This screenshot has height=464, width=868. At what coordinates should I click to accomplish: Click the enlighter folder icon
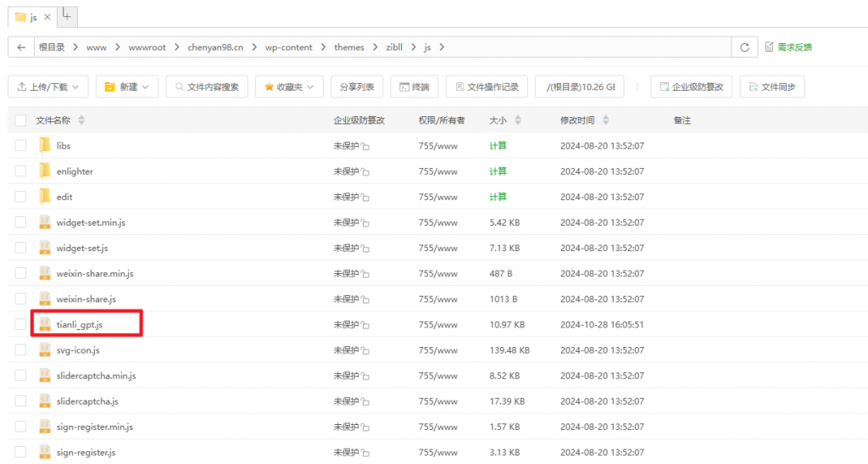(45, 171)
